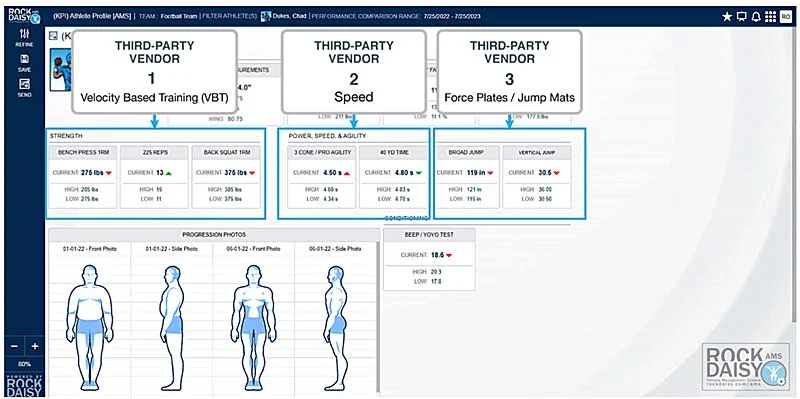800x399 pixels.
Task: Click the (KPI) Athlete Profile [AMS] title
Action: 92,16
